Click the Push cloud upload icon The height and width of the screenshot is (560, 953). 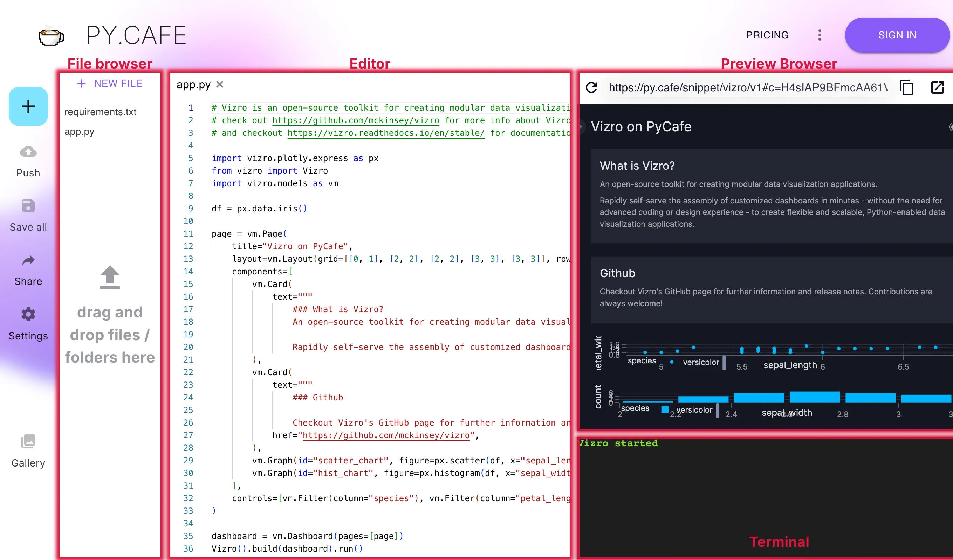(28, 152)
